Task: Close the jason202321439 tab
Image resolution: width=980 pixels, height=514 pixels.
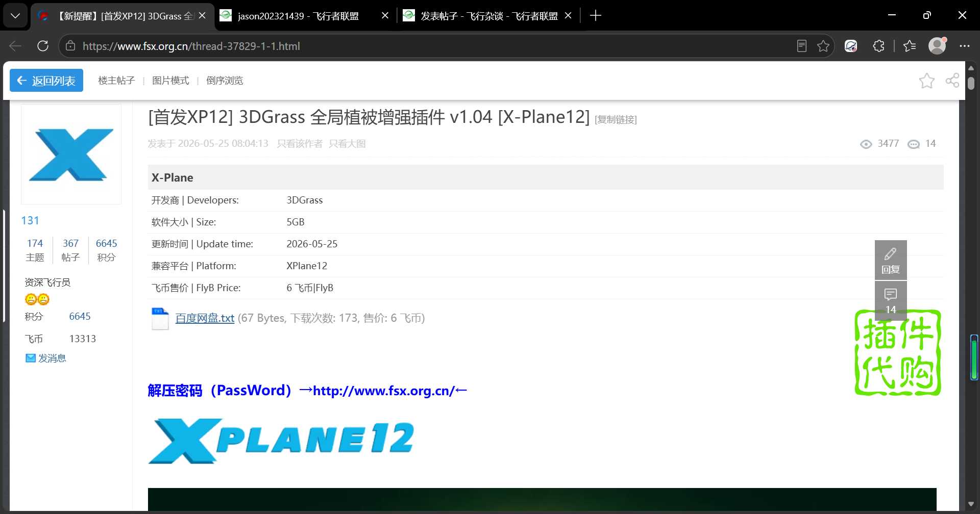Action: (x=385, y=16)
